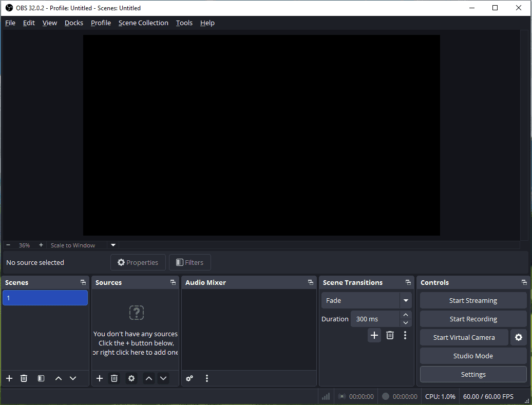Open the Tools menu

[184, 23]
